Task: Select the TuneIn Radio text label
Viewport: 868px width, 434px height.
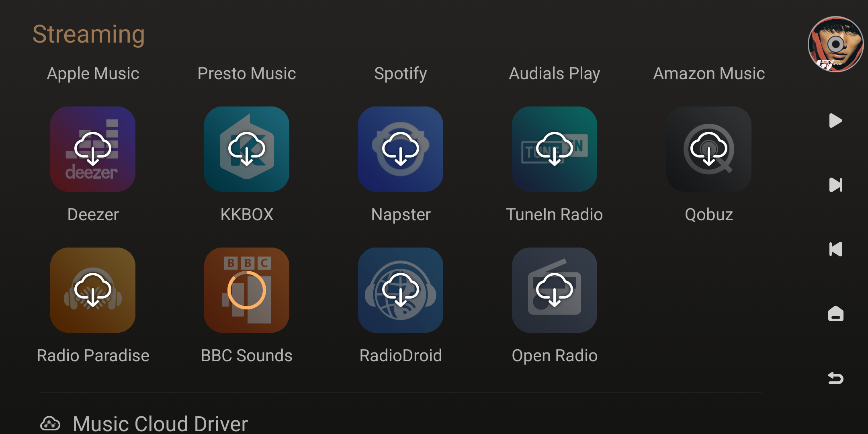Action: [x=555, y=215]
